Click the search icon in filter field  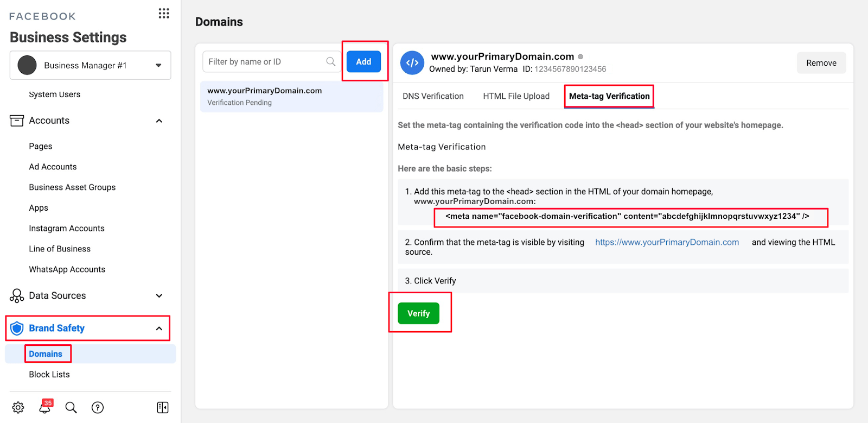point(330,62)
